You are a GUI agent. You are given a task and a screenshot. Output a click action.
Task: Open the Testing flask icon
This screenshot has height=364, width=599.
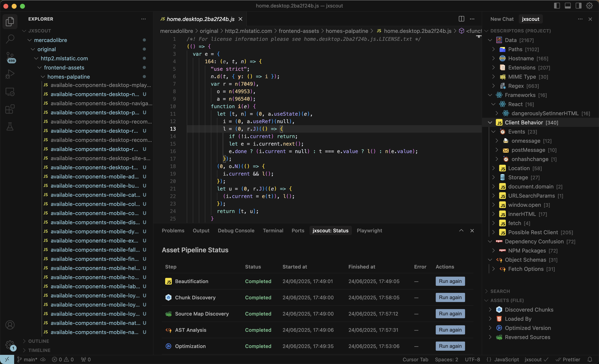[x=10, y=126]
